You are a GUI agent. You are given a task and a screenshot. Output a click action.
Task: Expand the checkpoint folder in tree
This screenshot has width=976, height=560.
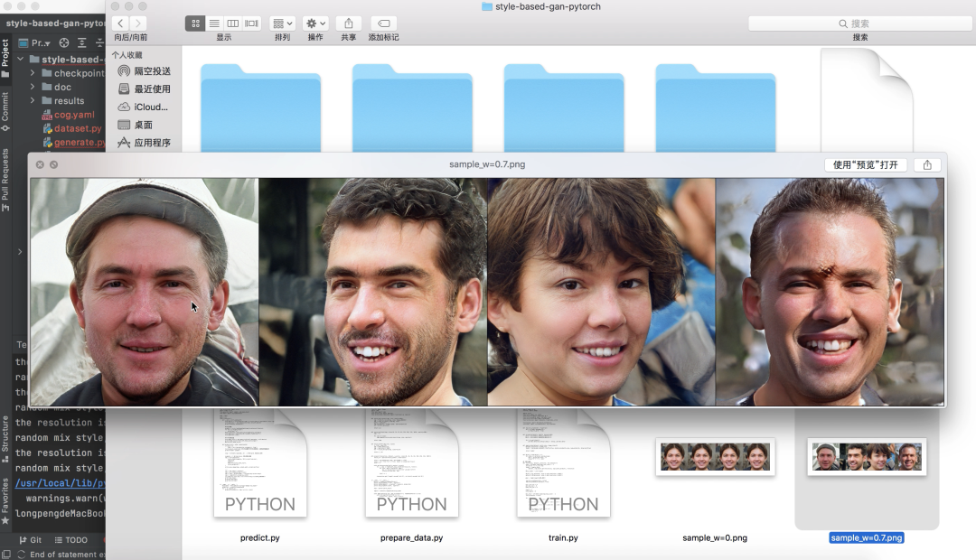pos(33,73)
